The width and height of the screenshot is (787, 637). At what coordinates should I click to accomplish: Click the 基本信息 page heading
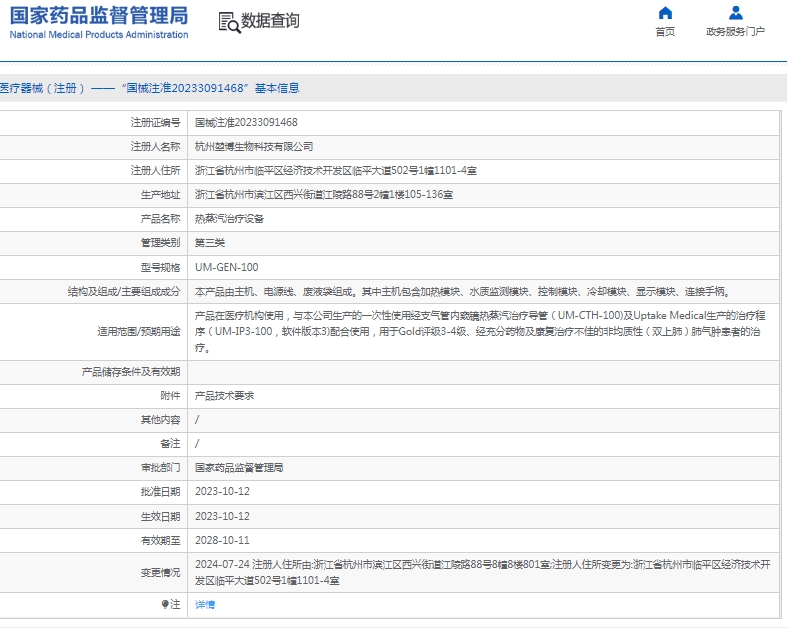277,88
